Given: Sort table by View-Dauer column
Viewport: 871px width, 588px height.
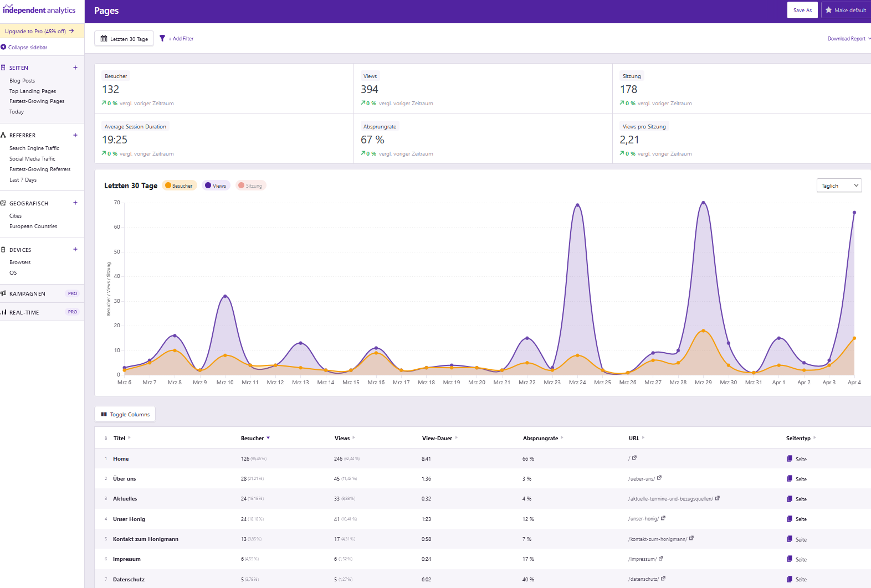Looking at the screenshot, I should coord(440,438).
